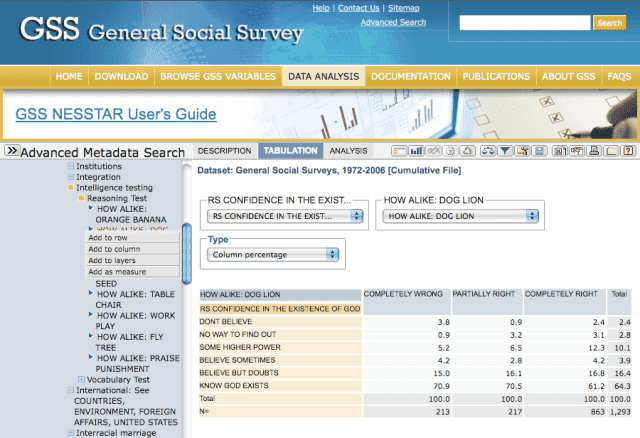Switch to the DESCRIPTION tab

224,151
